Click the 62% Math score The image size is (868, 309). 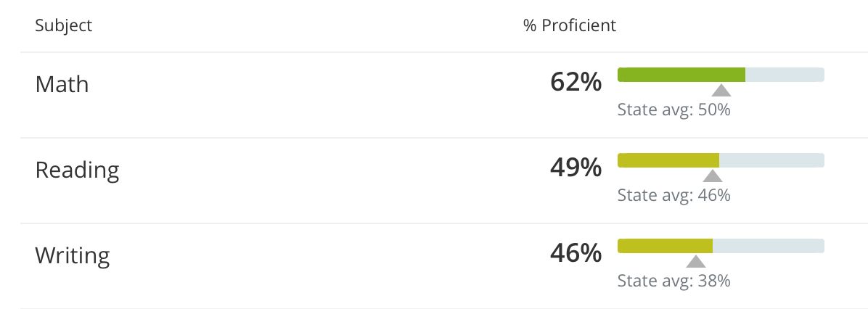click(x=576, y=82)
